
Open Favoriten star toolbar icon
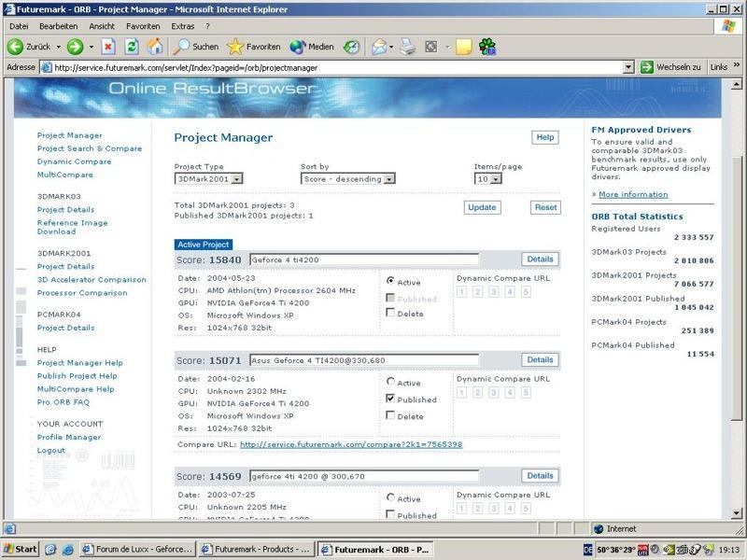tap(235, 47)
